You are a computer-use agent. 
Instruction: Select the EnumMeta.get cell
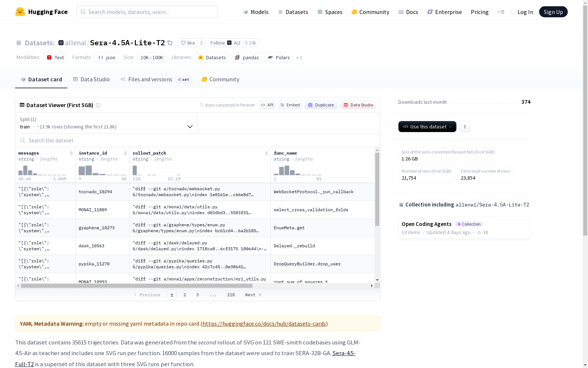click(323, 228)
